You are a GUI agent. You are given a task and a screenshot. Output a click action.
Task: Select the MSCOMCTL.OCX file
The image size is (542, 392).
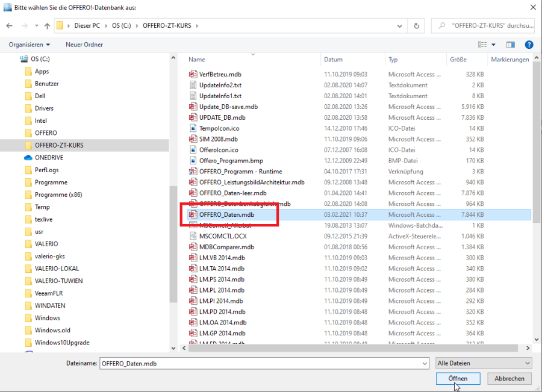click(223, 236)
